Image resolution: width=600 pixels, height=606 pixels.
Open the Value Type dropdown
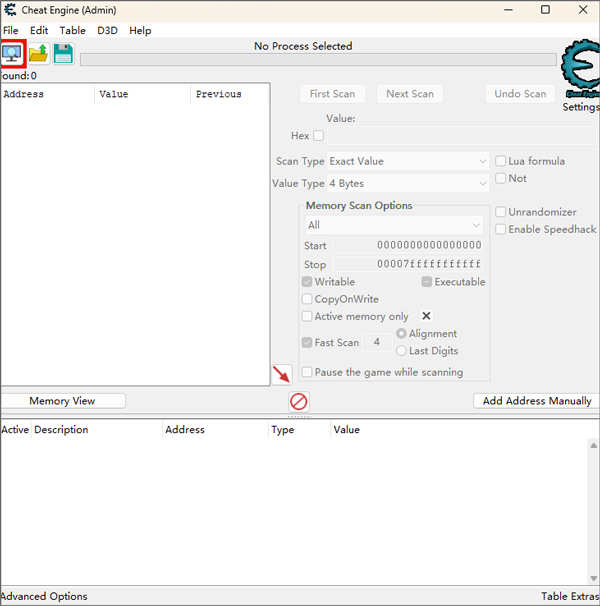pyautogui.click(x=408, y=183)
